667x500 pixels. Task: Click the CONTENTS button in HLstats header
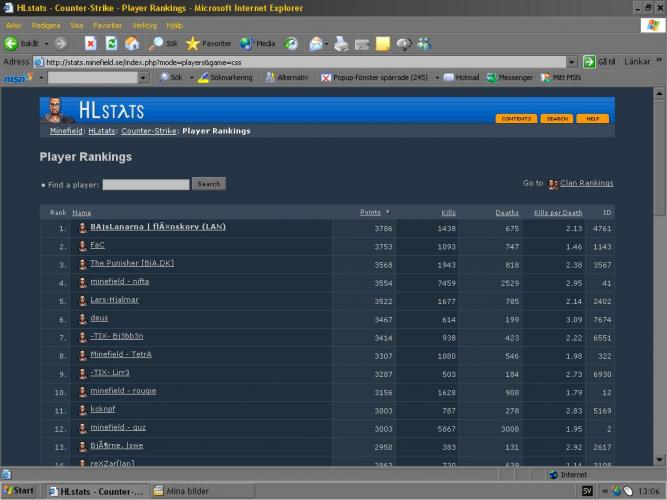click(516, 119)
